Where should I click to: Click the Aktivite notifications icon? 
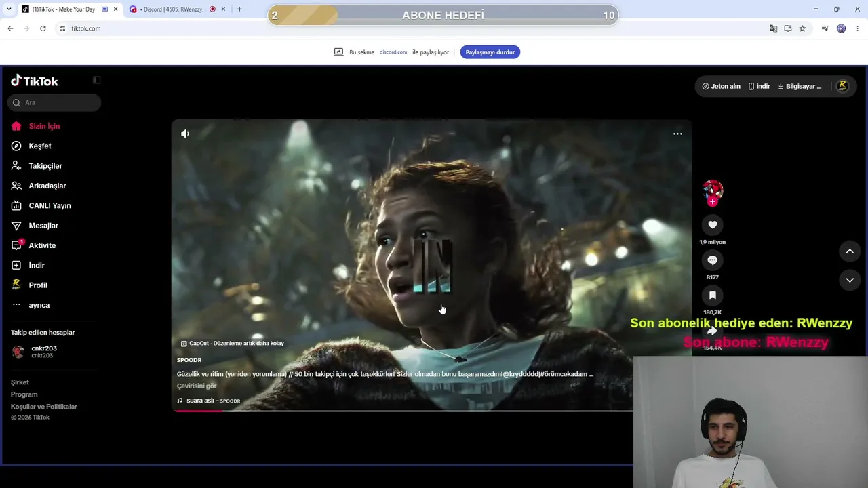(16, 245)
